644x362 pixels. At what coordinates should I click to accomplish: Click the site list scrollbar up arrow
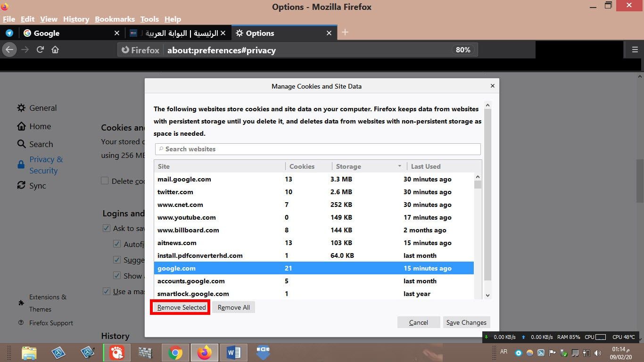coord(478,177)
